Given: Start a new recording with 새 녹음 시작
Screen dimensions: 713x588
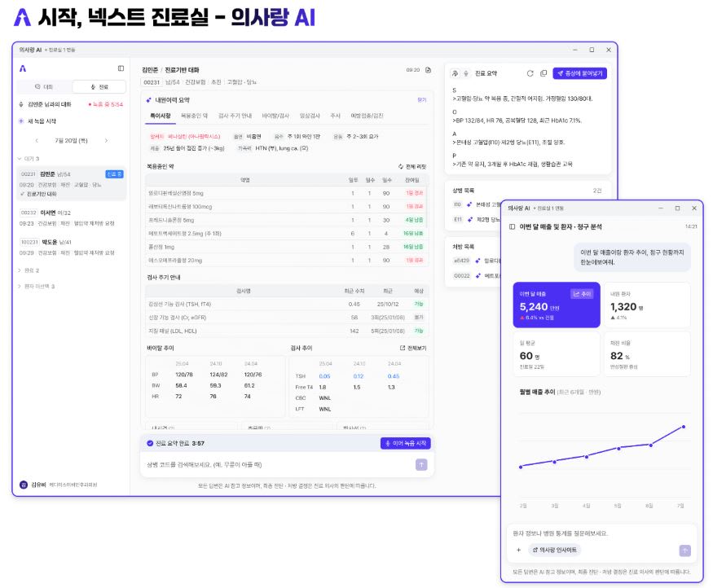Looking at the screenshot, I should point(38,121).
